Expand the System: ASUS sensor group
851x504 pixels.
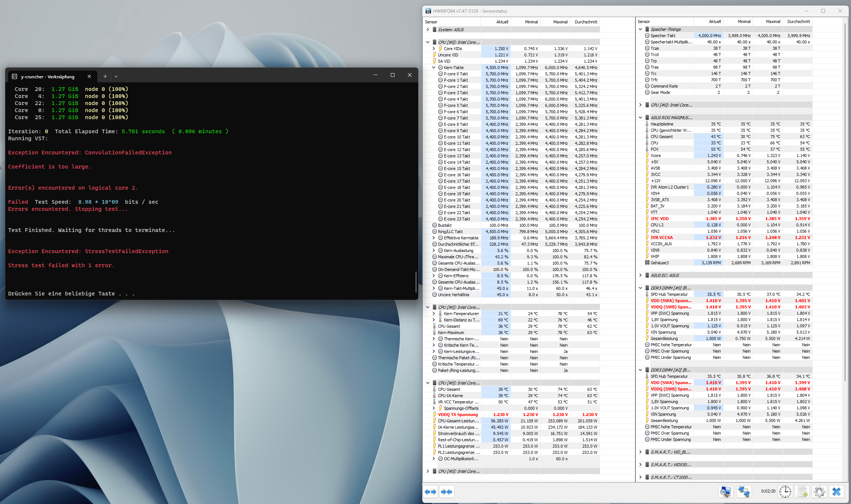428,30
